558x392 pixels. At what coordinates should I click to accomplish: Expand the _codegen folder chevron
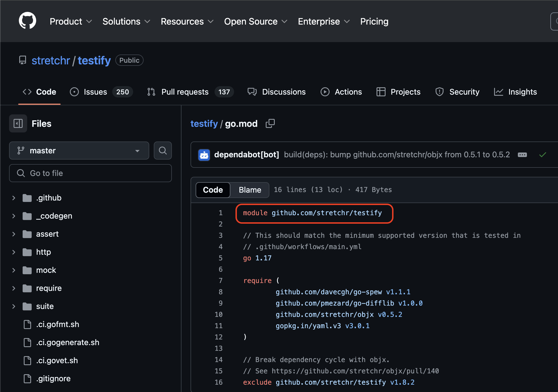point(14,216)
